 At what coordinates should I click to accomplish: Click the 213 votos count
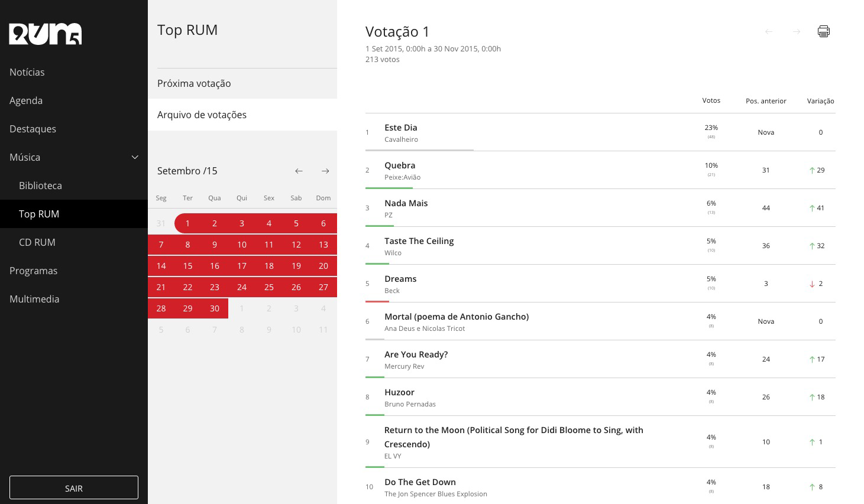click(383, 59)
